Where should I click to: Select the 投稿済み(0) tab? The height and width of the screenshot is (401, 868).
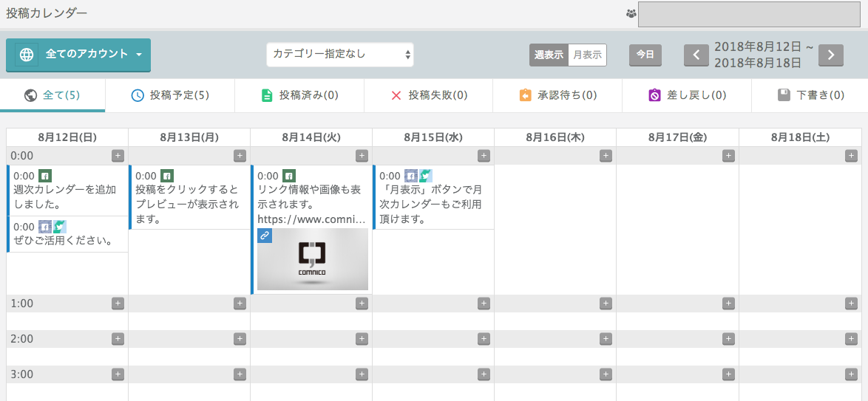click(x=299, y=95)
